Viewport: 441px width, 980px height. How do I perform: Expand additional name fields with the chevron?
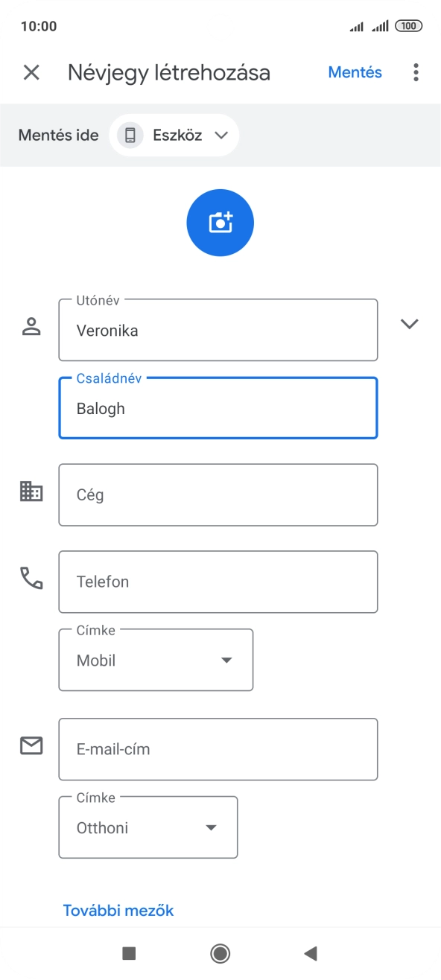click(x=410, y=324)
